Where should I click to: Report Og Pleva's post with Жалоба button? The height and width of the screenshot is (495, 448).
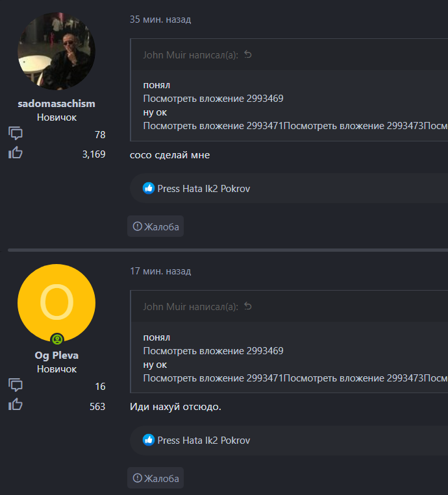[x=156, y=478]
